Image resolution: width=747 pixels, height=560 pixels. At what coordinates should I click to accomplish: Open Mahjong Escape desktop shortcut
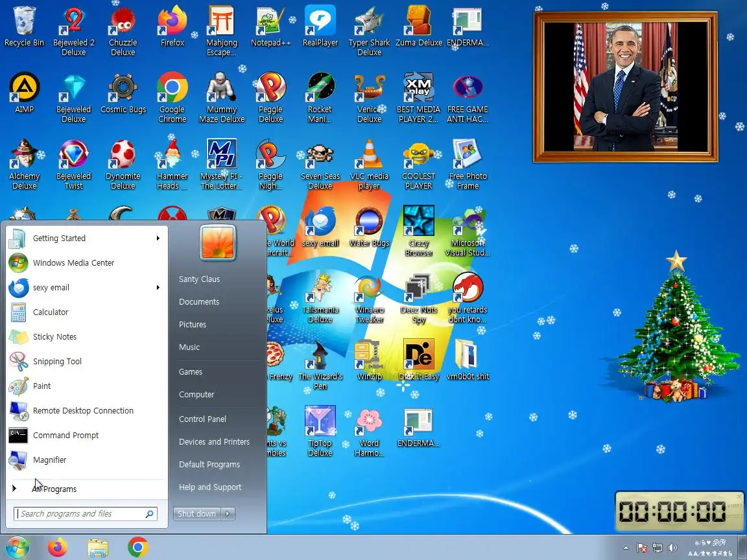(x=222, y=31)
